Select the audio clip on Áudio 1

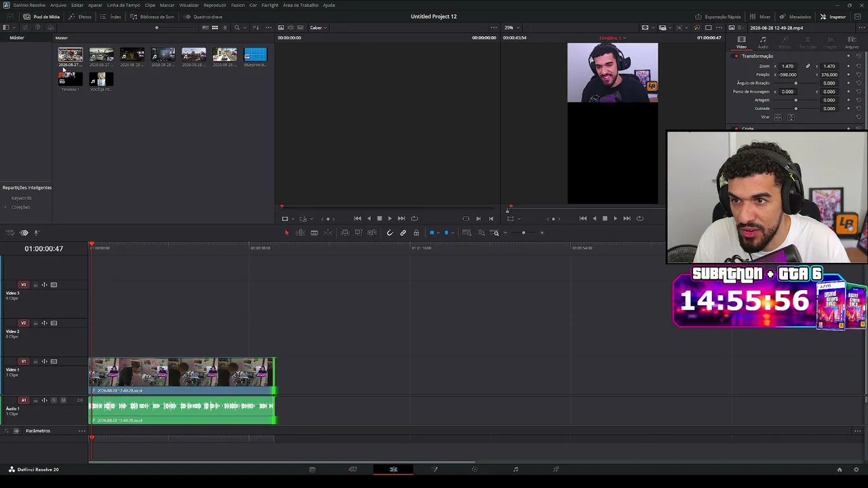[182, 410]
